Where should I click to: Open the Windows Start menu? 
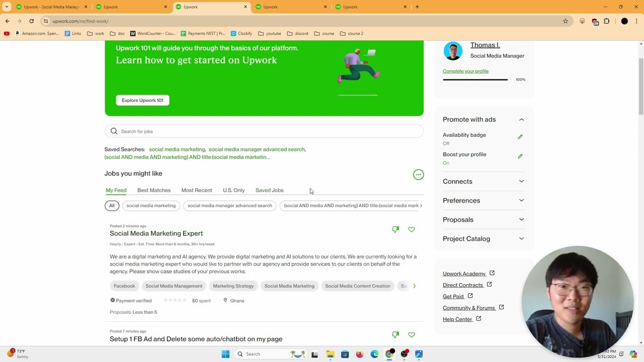click(x=225, y=354)
